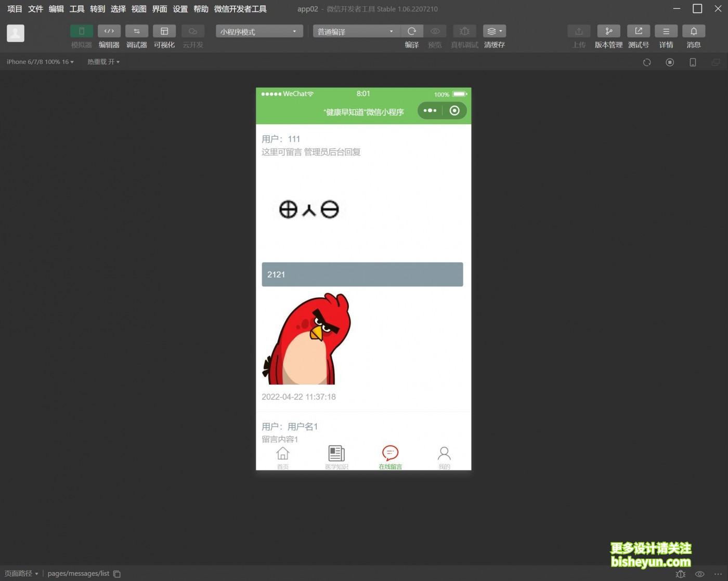
Task: Open the 转到 menu
Action: tap(98, 9)
